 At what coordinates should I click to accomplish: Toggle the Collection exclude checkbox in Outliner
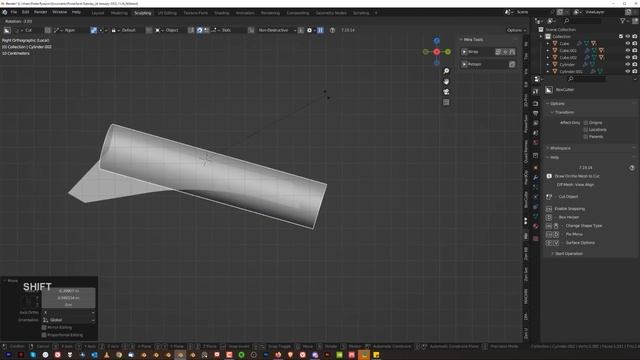point(621,36)
